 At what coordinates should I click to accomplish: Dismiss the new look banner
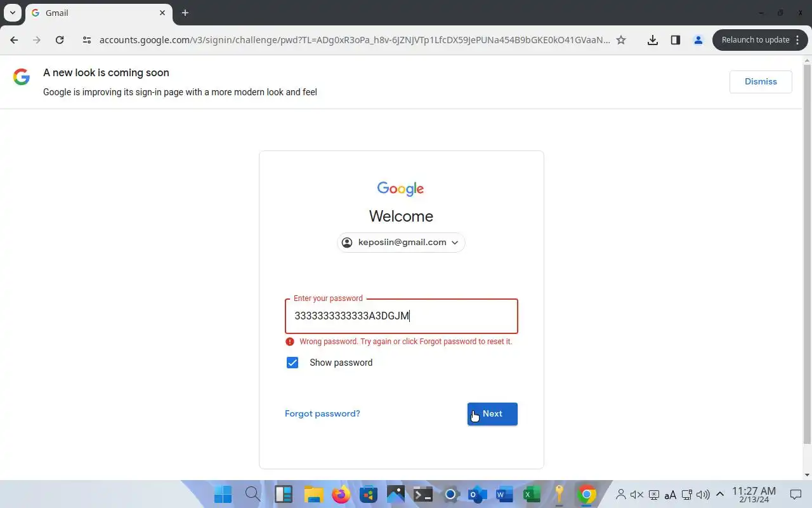761,82
